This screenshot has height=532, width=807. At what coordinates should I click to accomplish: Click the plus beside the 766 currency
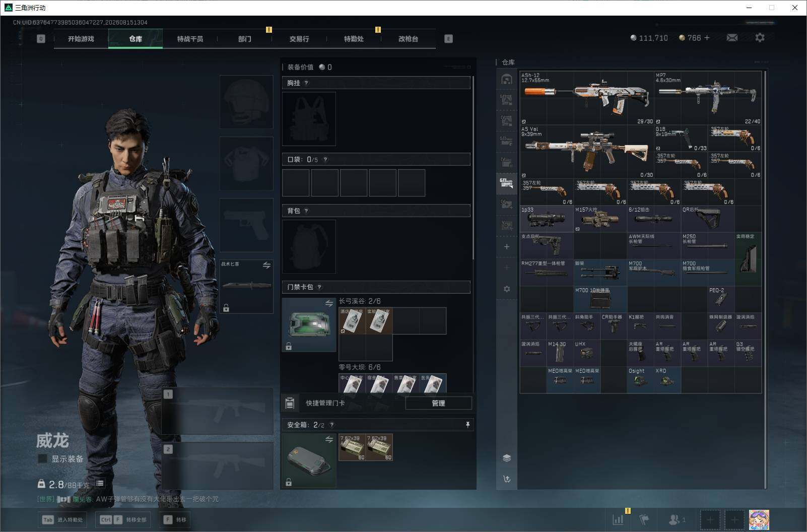(707, 38)
